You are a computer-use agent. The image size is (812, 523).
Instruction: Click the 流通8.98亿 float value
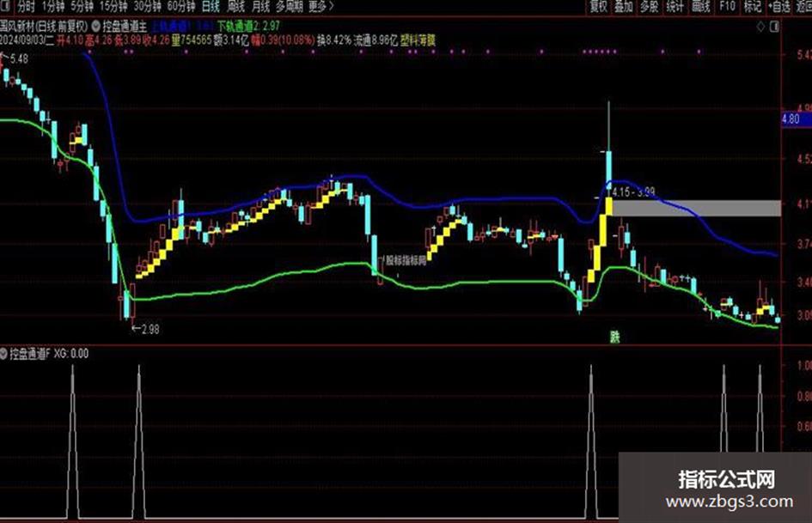(376, 40)
